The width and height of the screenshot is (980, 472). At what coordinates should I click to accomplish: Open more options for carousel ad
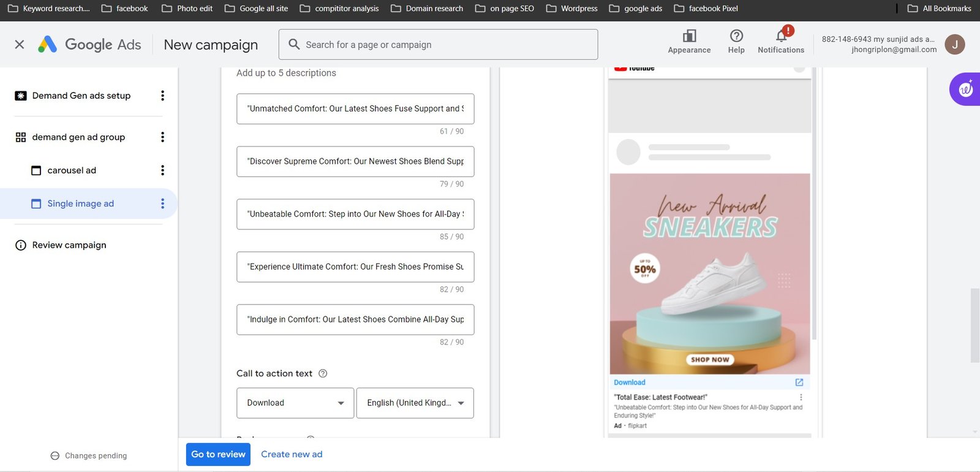click(x=162, y=170)
